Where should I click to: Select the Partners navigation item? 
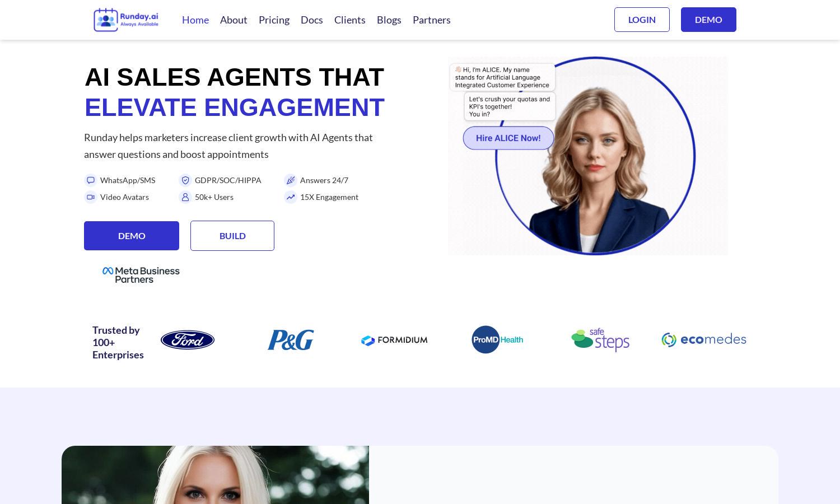pos(432,20)
